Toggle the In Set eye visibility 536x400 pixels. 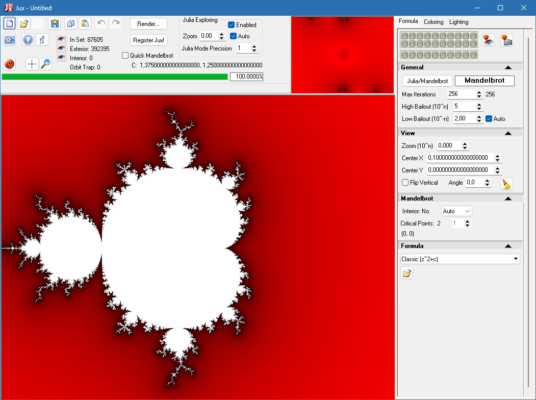[x=62, y=39]
